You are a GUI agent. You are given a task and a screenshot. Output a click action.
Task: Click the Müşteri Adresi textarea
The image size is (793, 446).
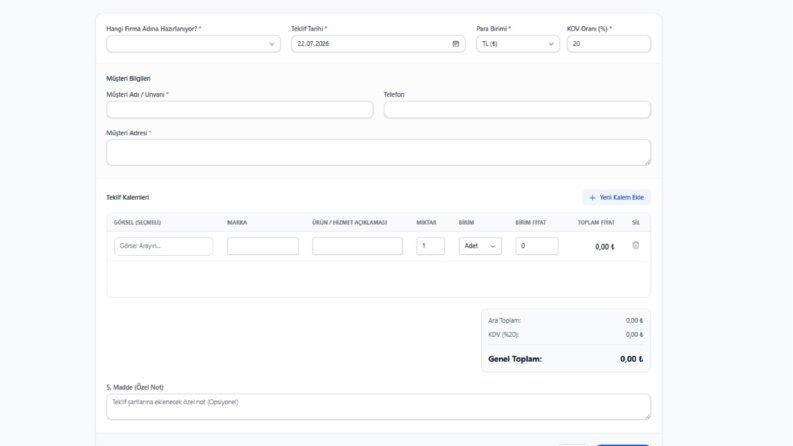(378, 153)
